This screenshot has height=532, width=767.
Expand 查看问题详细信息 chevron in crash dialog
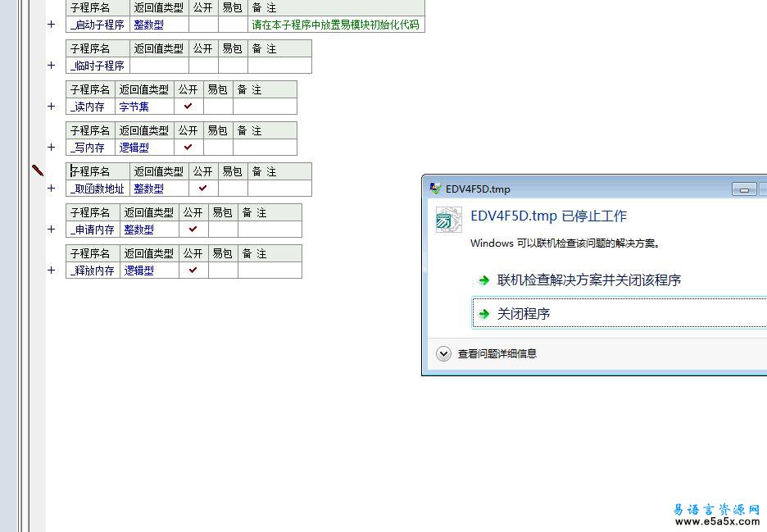click(443, 353)
